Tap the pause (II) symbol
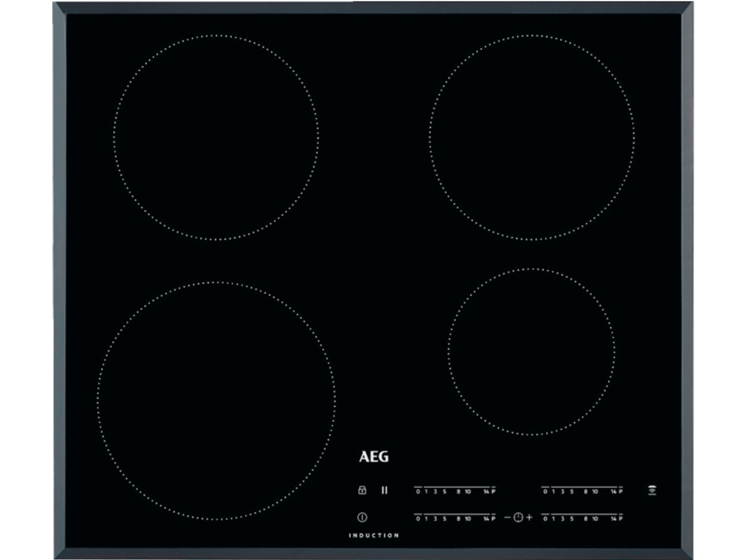This screenshot has height=560, width=747. tap(384, 490)
